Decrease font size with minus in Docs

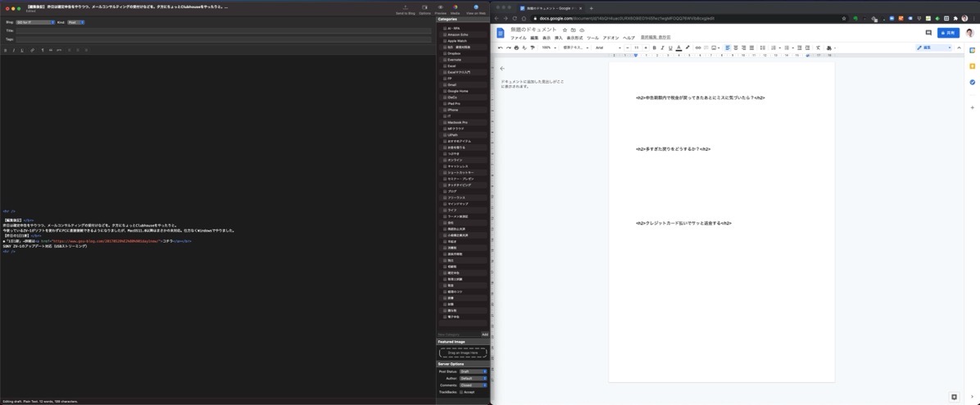pyautogui.click(x=628, y=48)
